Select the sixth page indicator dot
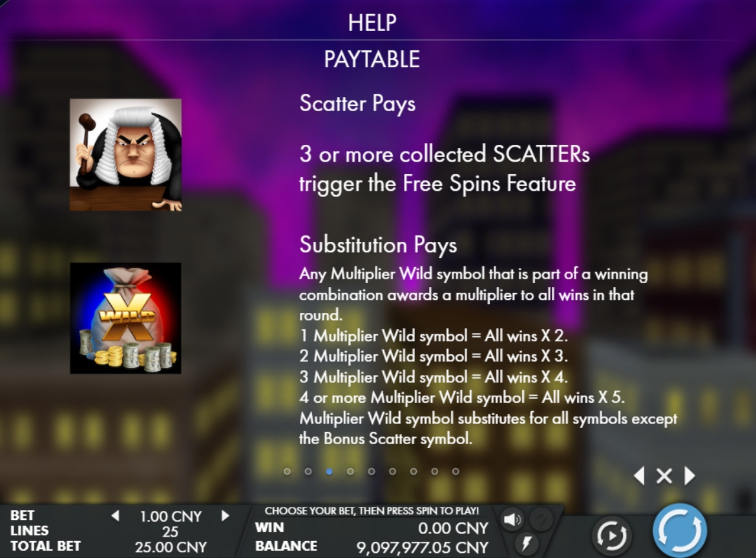 [x=392, y=471]
